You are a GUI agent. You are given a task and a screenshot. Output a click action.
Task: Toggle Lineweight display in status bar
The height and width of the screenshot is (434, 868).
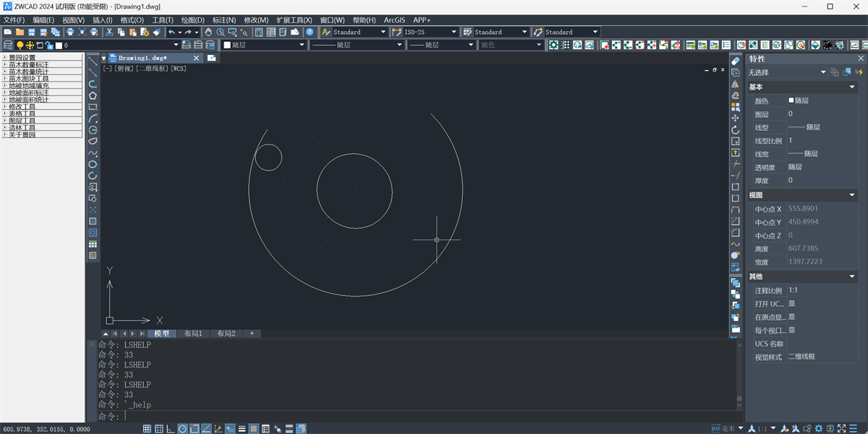[242, 428]
